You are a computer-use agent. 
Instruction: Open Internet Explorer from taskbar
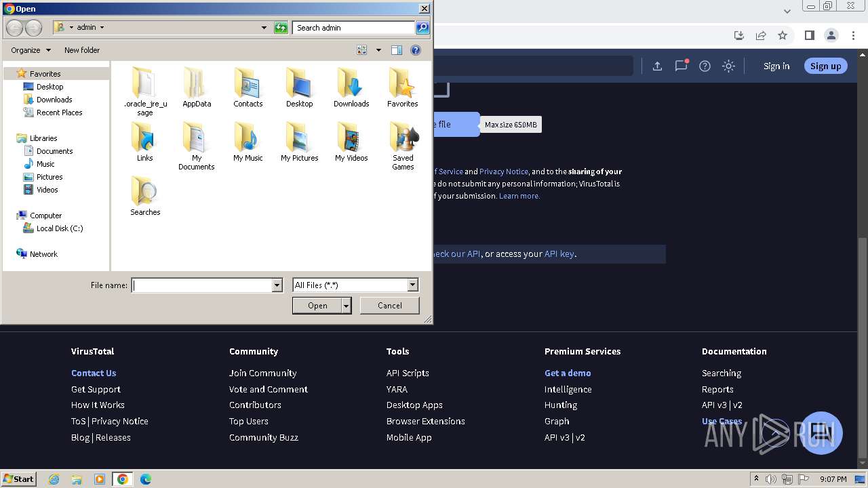(x=54, y=479)
